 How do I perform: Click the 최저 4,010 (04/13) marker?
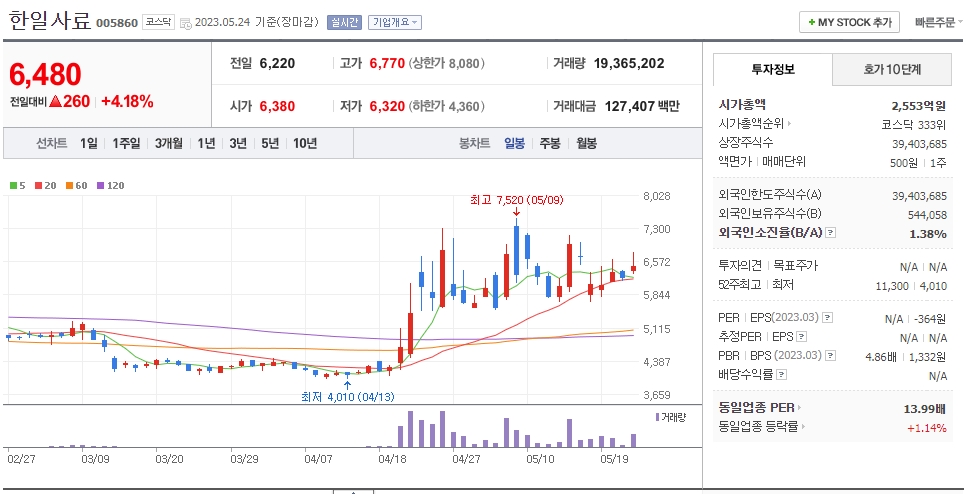point(348,397)
